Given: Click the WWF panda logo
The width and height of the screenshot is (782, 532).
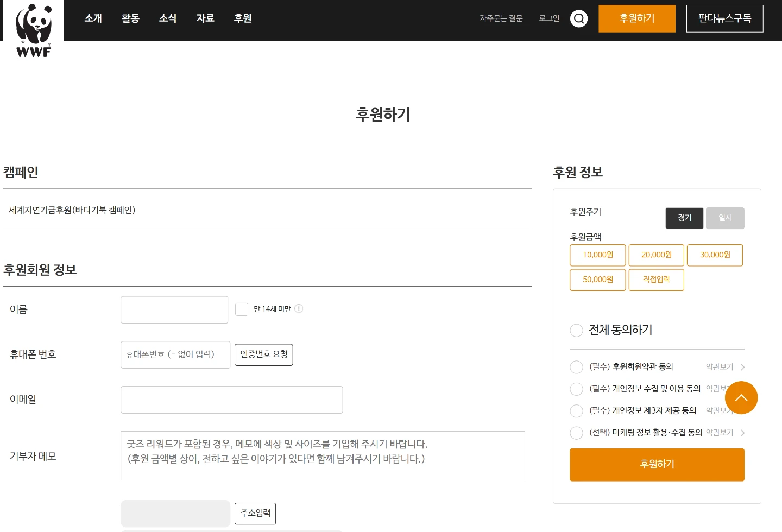Looking at the screenshot, I should 34,30.
